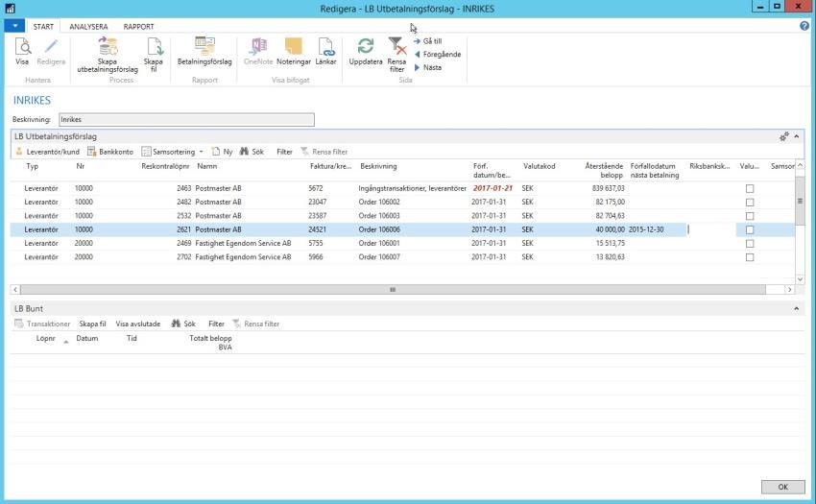Image resolution: width=816 pixels, height=504 pixels.
Task: Go to Nästa record
Action: (x=428, y=68)
